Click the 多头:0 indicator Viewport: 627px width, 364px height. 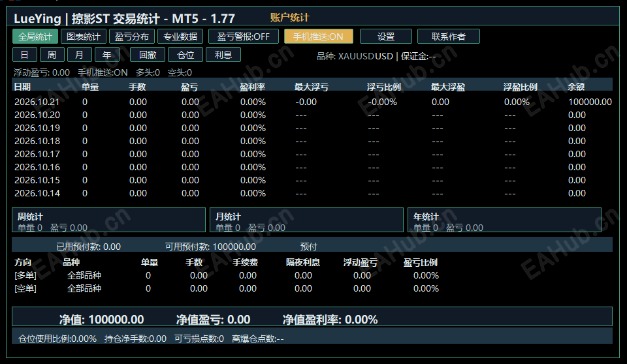pyautogui.click(x=148, y=72)
